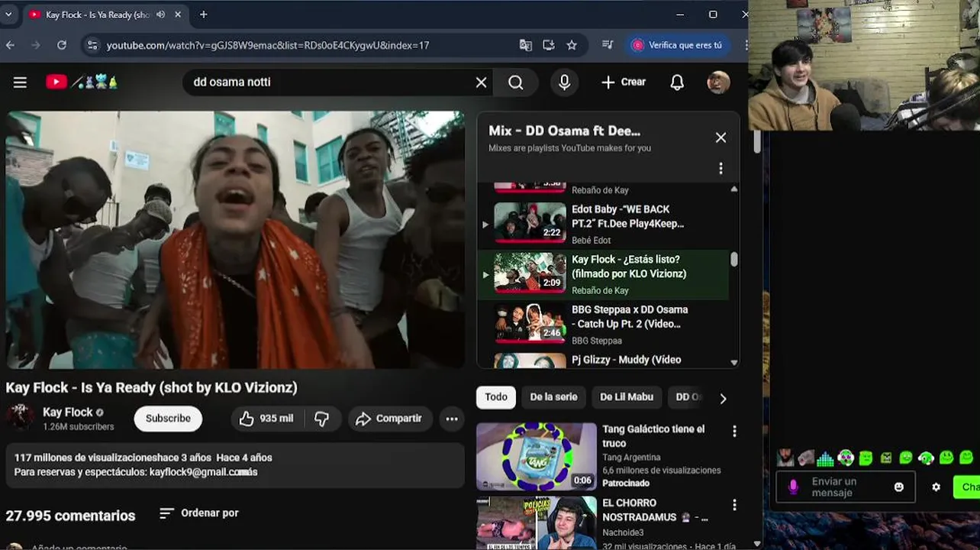980x550 pixels.
Task: Pick the green alien headphones emote
Action: 846,458
